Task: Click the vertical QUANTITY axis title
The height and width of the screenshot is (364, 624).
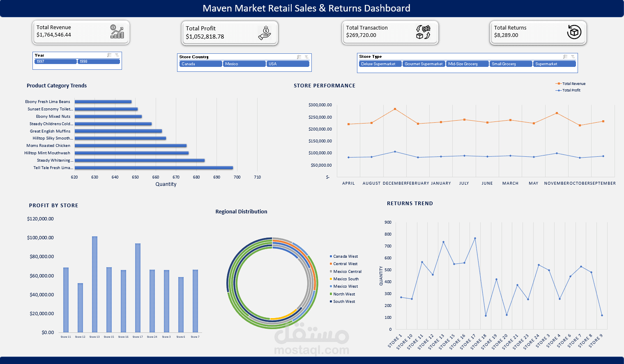Action: pyautogui.click(x=381, y=276)
